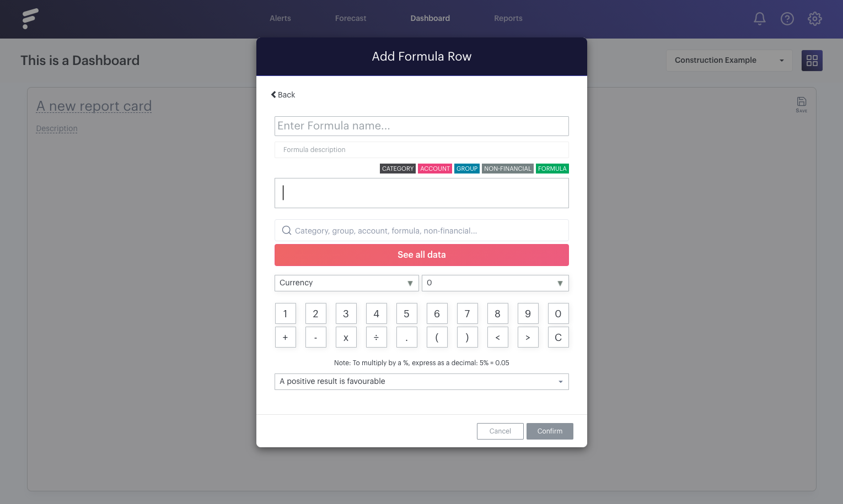Screen dimensions: 843x504
Task: Click the Enter Formula name field
Action: click(421, 126)
